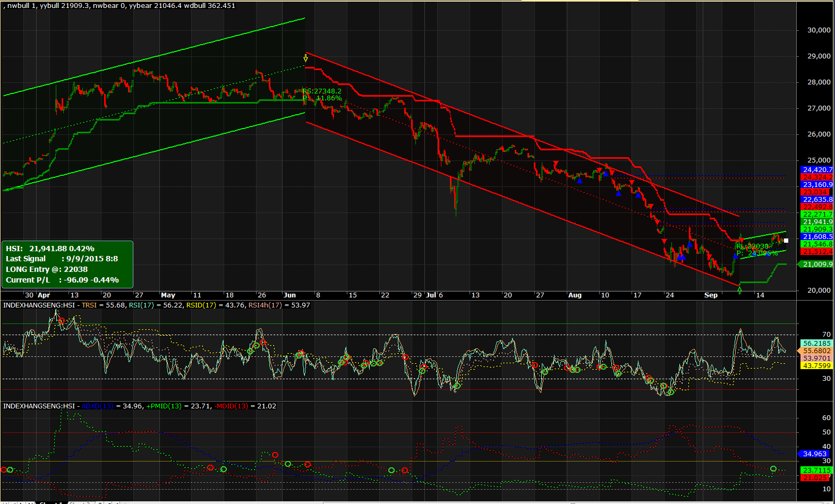The image size is (835, 504).
Task: Click the RL:22038 chart annotation
Action: coord(753,246)
